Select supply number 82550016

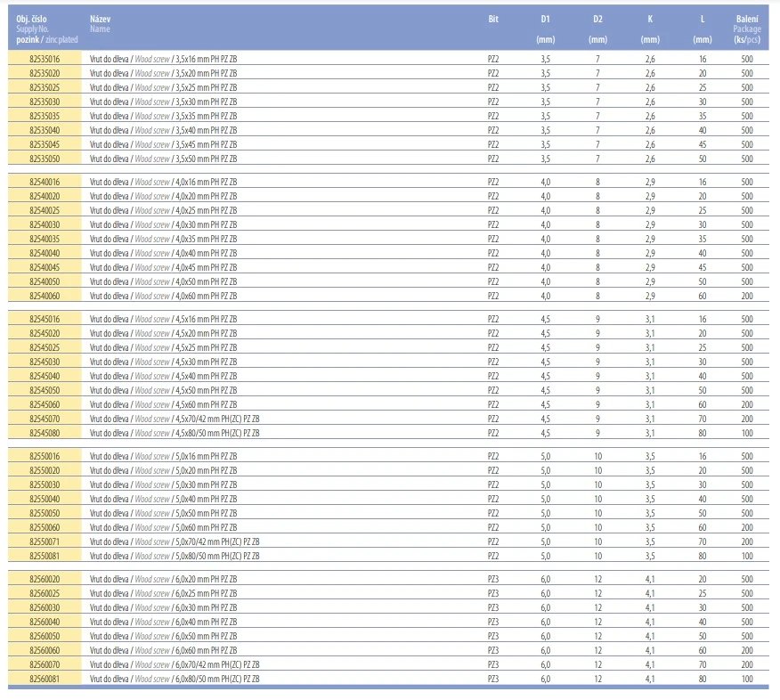pyautogui.click(x=45, y=456)
